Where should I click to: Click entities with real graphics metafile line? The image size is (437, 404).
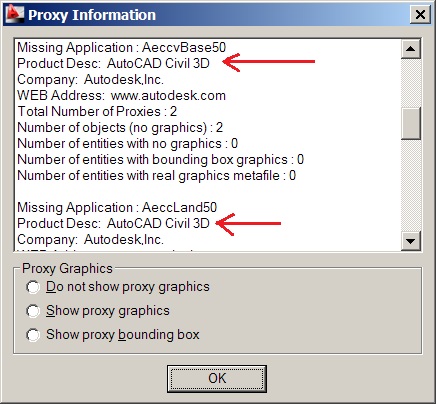click(156, 175)
